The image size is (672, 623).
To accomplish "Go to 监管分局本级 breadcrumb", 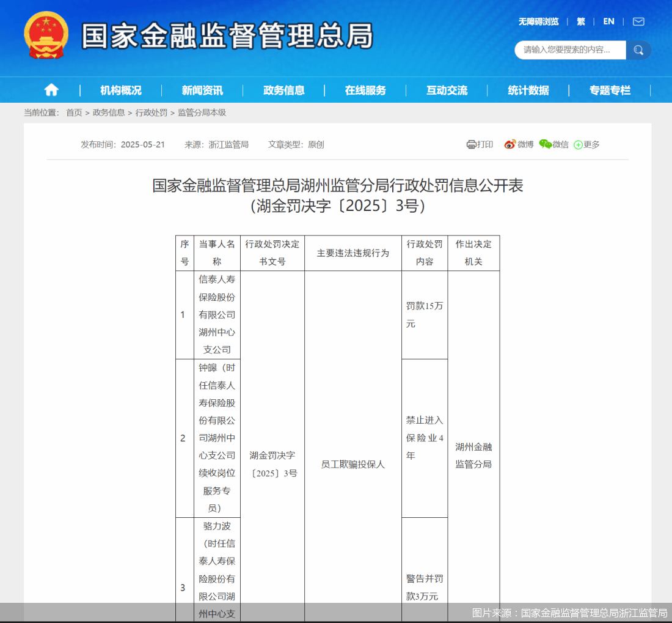I will (202, 112).
